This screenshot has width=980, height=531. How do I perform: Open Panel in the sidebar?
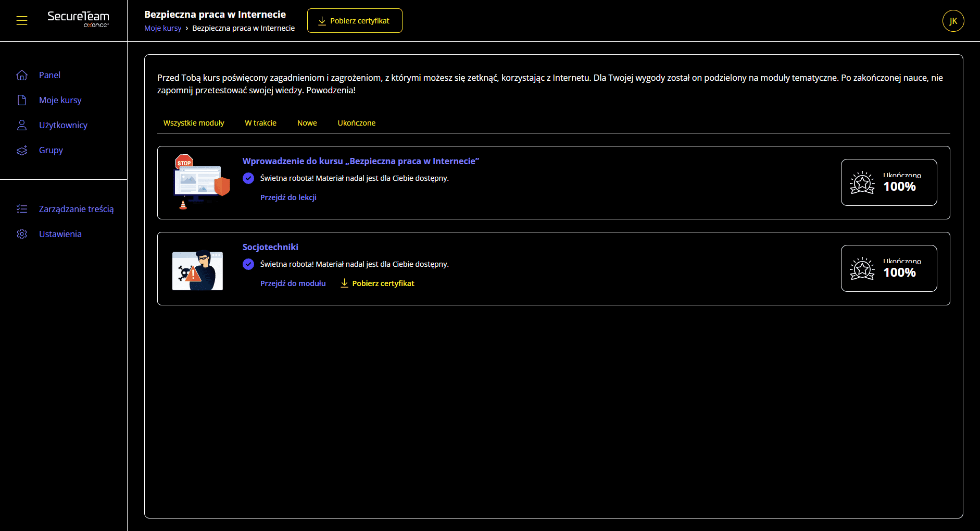click(49, 75)
